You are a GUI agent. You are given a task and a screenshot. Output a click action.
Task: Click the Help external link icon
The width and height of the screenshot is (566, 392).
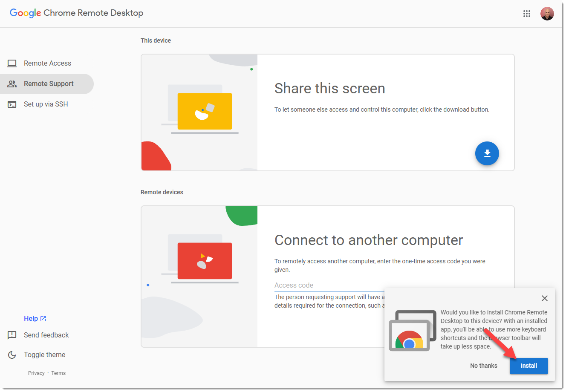point(43,319)
